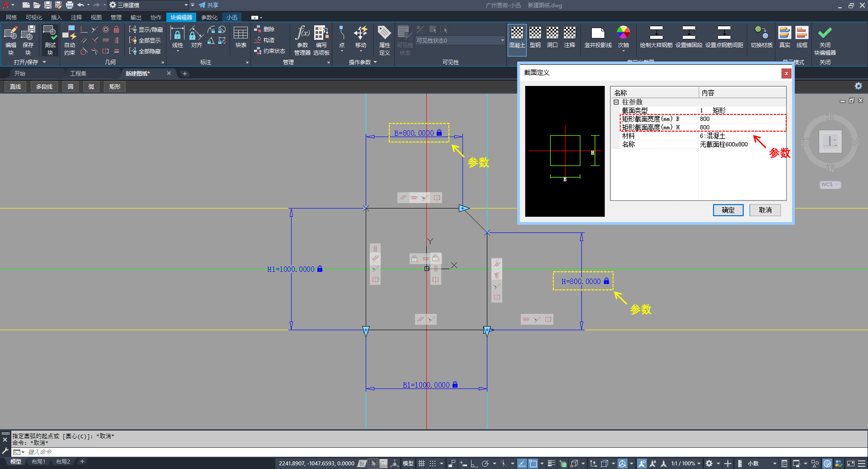Viewport: 868px width, 469px height.
Task: Click 全部显示 show all constraints
Action: (145, 40)
